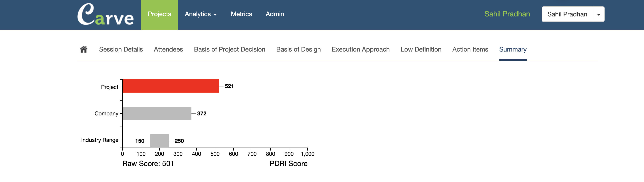This screenshot has width=644, height=182.
Task: Click the Industry Range bar
Action: 160,140
